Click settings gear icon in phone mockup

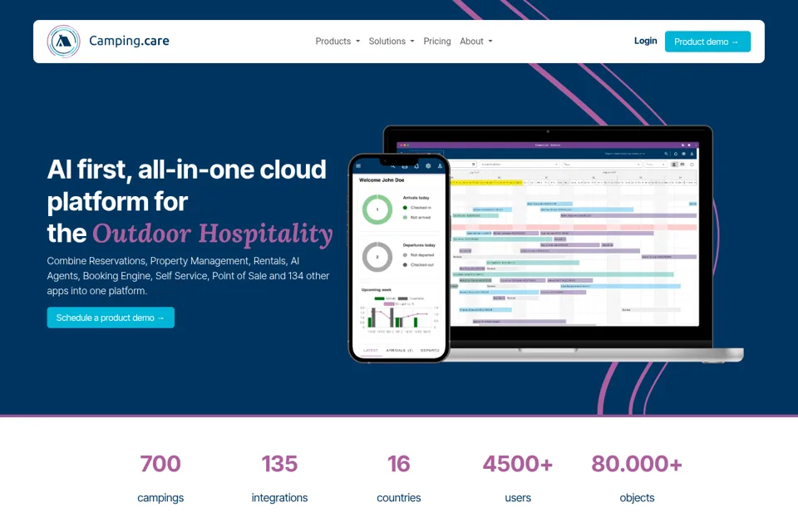click(428, 166)
